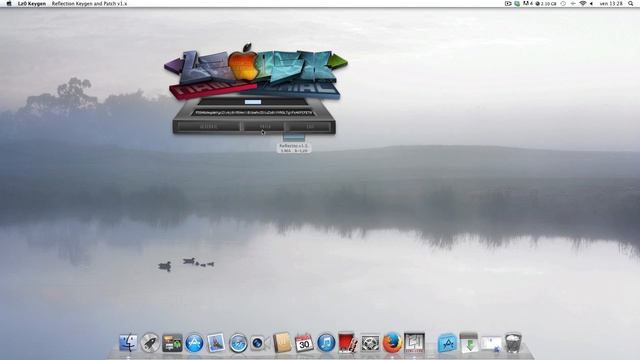Open the Applications folder stack in dock
This screenshot has height=360, width=640.
[x=447, y=343]
